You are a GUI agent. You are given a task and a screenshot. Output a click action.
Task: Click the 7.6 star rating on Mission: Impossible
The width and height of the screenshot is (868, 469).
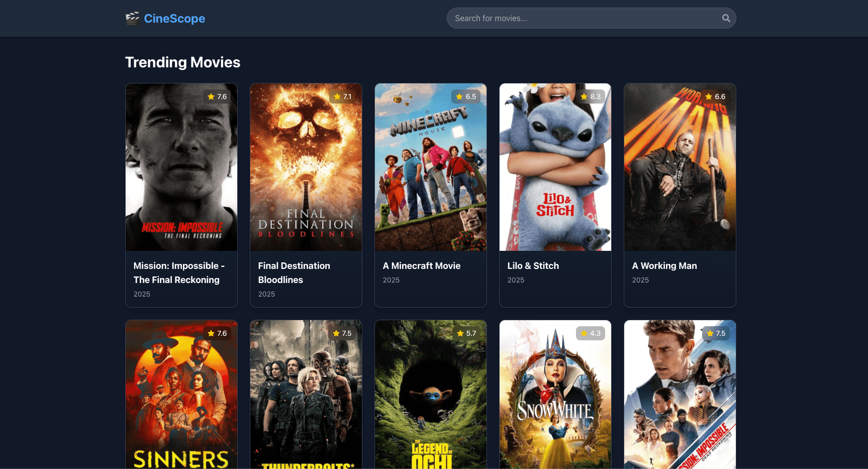click(x=217, y=97)
